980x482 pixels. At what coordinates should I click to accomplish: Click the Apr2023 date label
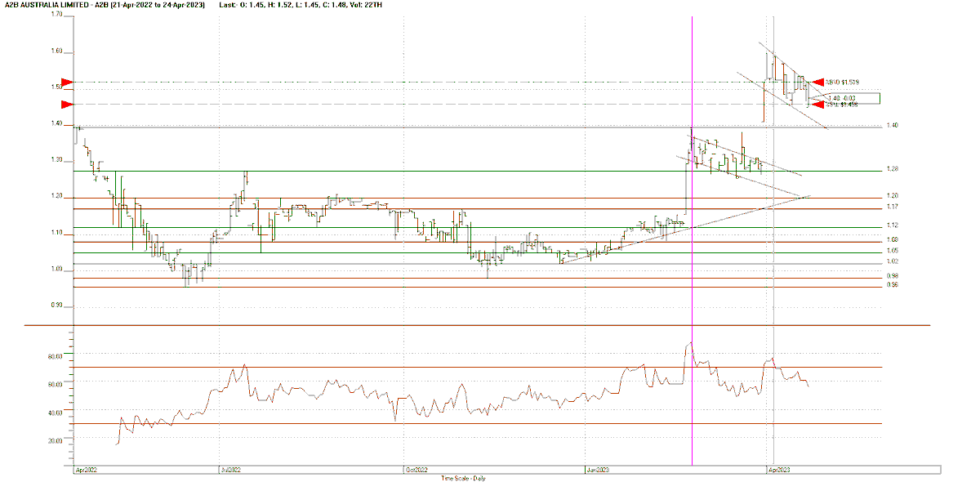(778, 471)
